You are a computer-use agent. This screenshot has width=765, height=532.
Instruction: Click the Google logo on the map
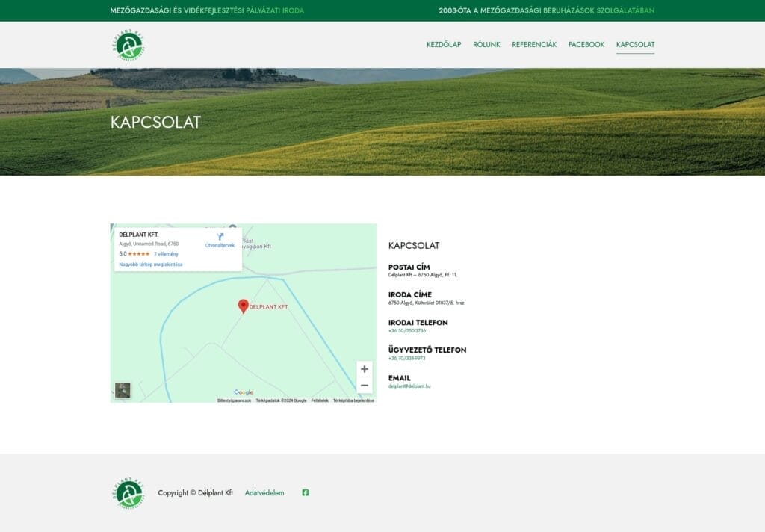242,392
